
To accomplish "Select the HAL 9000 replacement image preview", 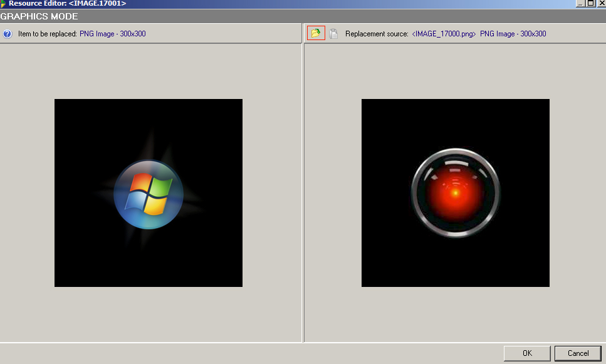I will pyautogui.click(x=455, y=193).
